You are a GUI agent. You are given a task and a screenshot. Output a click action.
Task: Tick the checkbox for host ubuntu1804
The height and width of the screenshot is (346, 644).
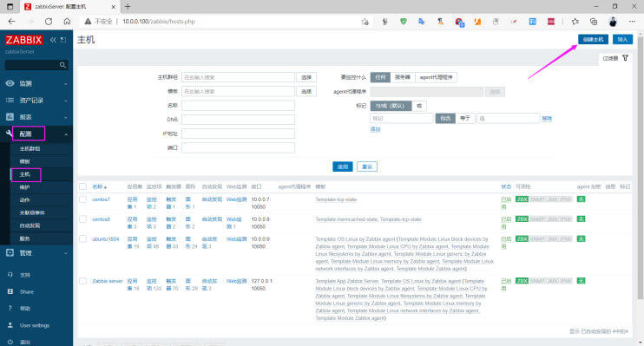[x=83, y=238]
